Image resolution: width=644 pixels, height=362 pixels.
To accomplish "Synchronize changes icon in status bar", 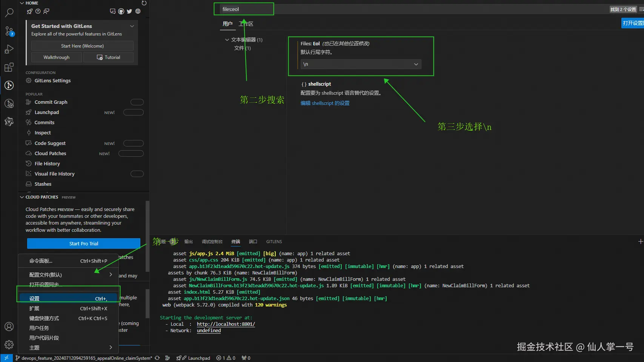I will (x=157, y=358).
